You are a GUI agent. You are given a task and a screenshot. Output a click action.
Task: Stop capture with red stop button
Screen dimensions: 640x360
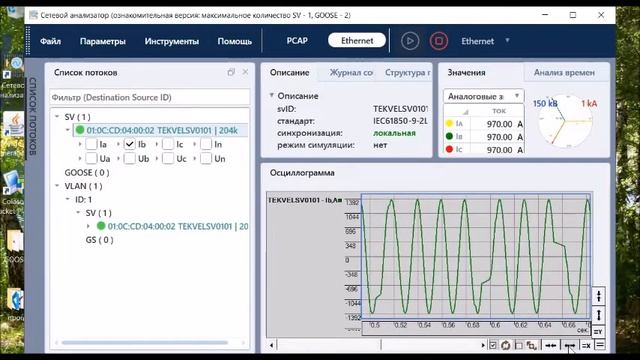pos(438,41)
